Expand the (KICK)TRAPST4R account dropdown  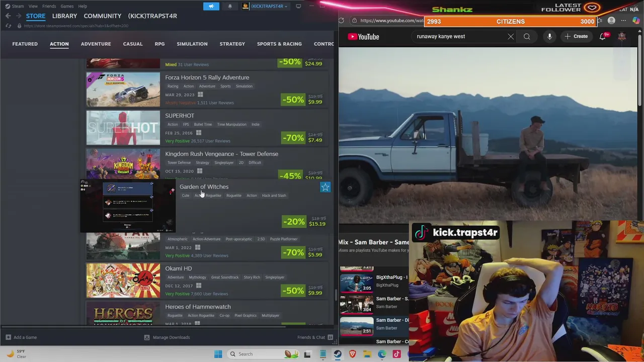pos(265,6)
